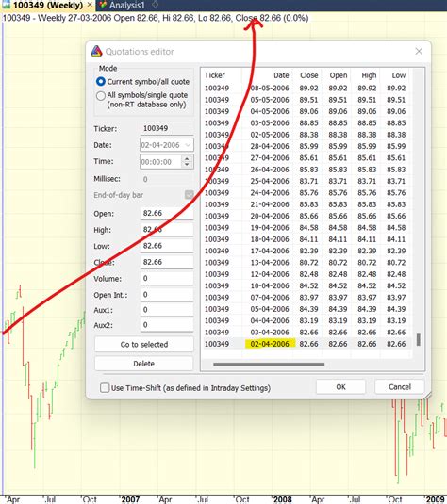
Task: Confirm with the OK button
Action: (x=340, y=386)
